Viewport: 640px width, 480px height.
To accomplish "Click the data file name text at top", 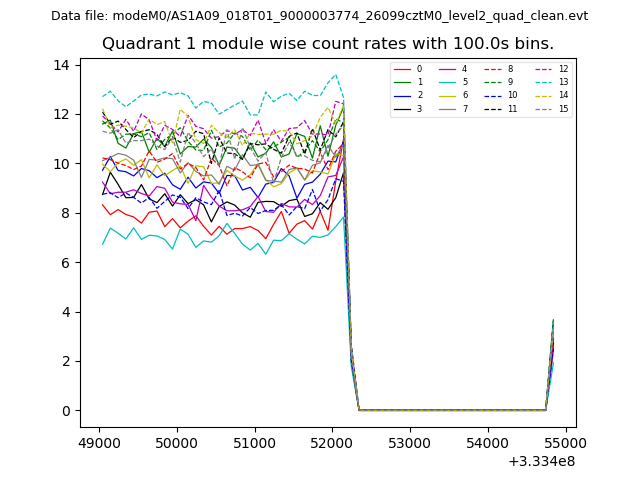I will pyautogui.click(x=319, y=16).
